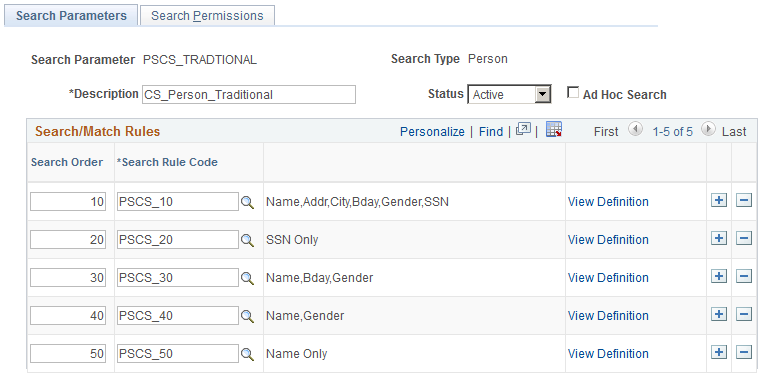Image resolution: width=765 pixels, height=379 pixels.
Task: Delete the PSCS_50 row
Action: pyautogui.click(x=744, y=353)
